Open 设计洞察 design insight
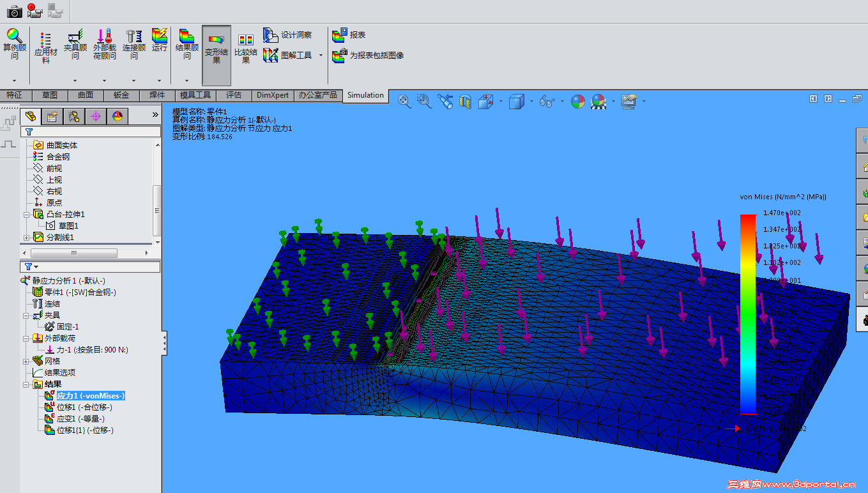Viewport: 868px width, 493px height. (287, 35)
